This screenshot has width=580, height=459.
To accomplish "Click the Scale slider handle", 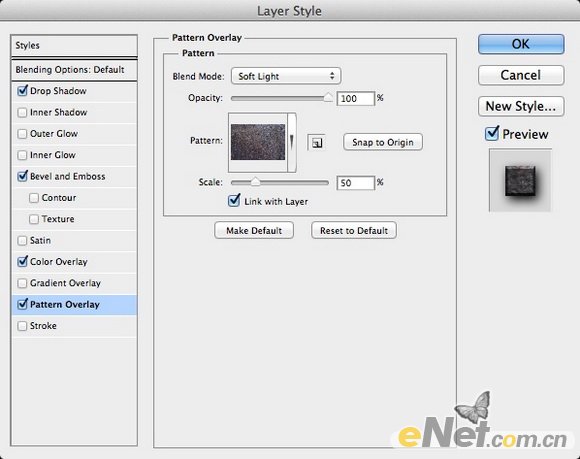I will pos(255,182).
